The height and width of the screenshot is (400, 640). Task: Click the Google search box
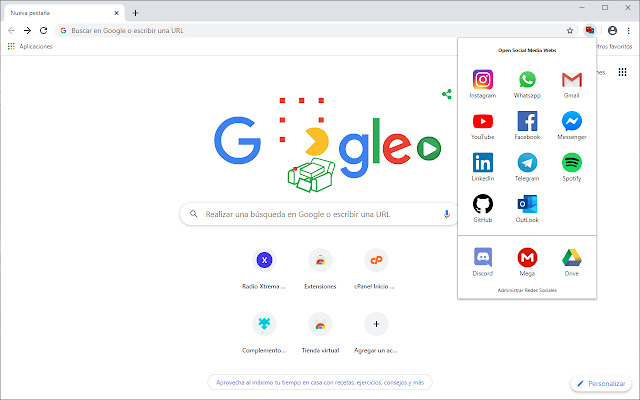tap(318, 214)
